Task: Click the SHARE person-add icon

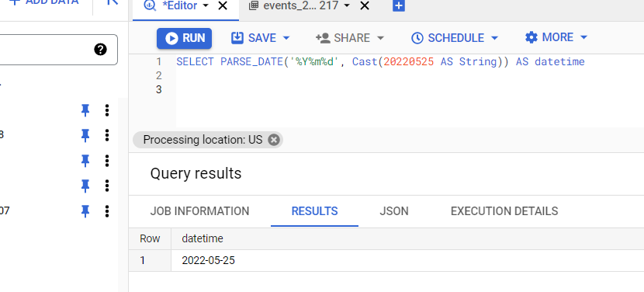Action: tap(323, 38)
